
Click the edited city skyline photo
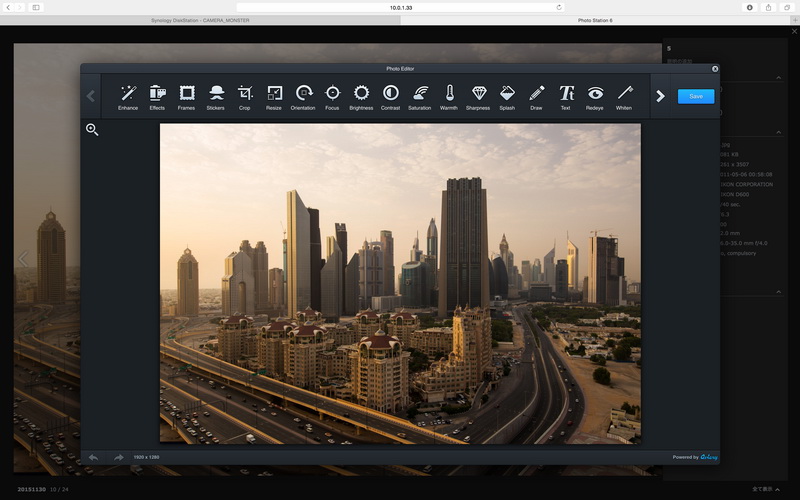coord(401,284)
